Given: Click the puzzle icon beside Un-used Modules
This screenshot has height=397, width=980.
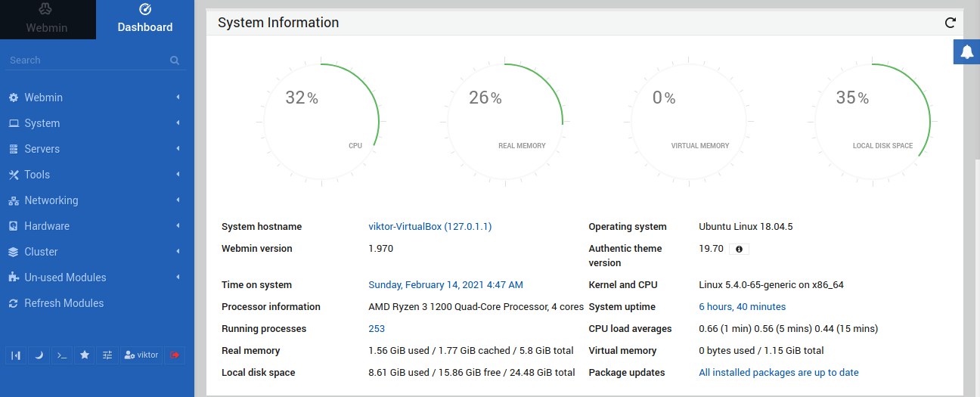Looking at the screenshot, I should click(14, 278).
